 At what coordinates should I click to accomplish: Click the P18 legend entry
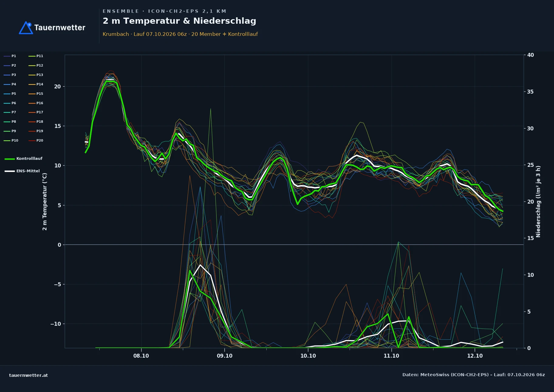[x=36, y=122]
